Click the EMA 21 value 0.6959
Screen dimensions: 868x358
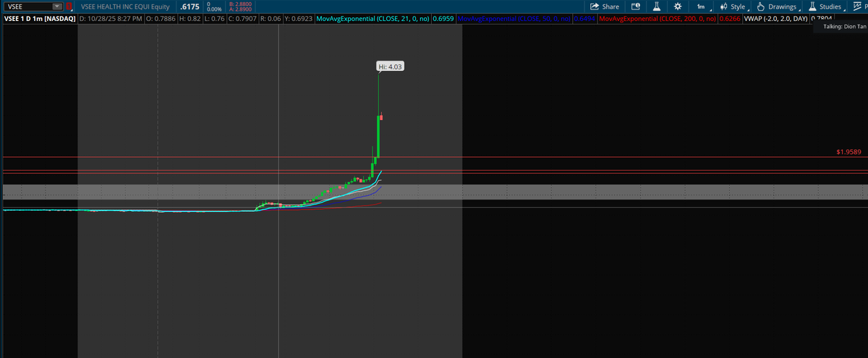click(x=443, y=17)
